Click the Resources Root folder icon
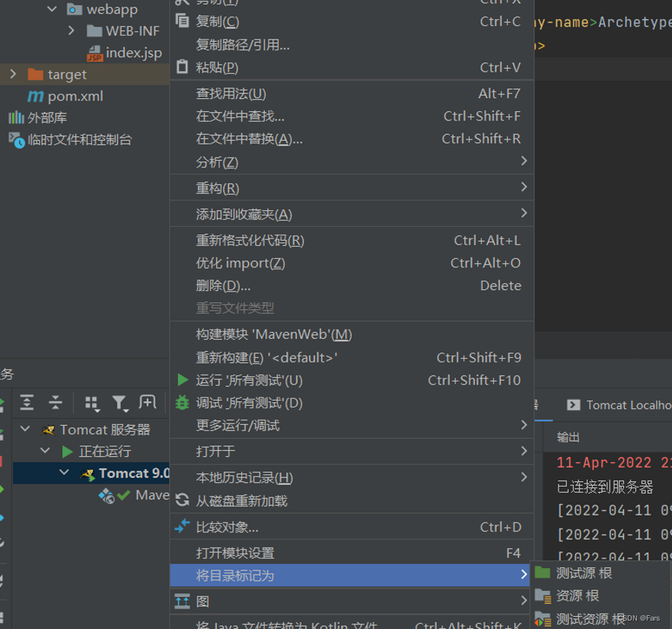 click(x=543, y=595)
